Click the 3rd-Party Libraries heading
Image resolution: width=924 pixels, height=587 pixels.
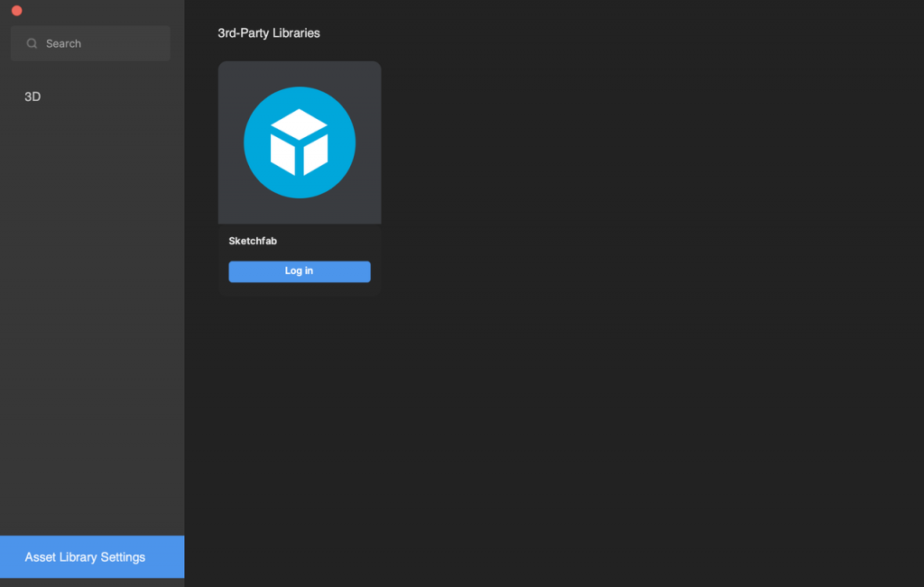tap(269, 33)
